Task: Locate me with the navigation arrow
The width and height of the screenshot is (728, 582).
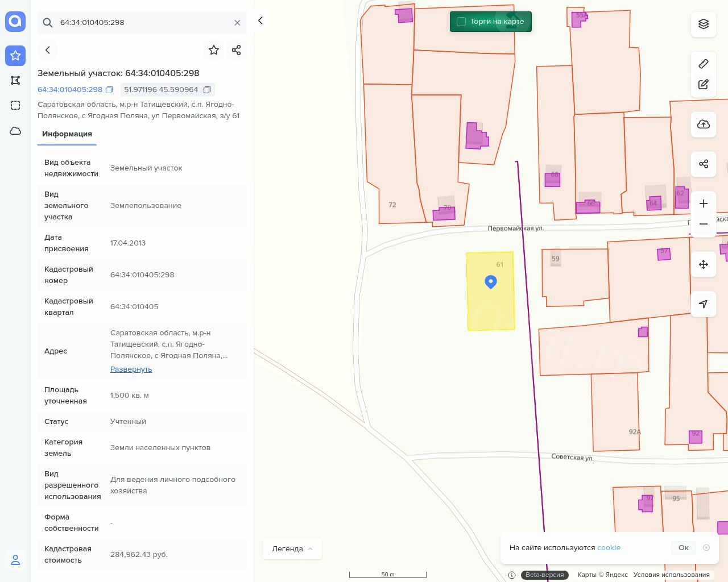Action: 704,304
